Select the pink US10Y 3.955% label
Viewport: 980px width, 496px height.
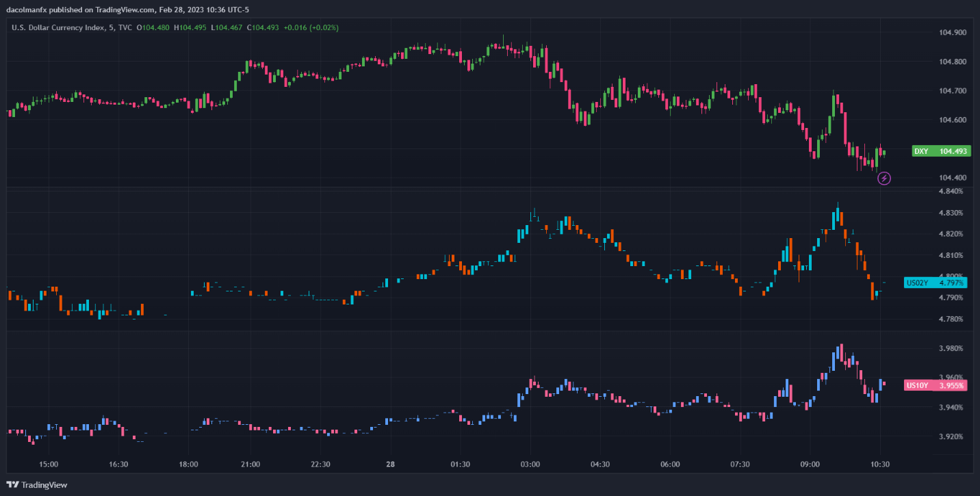pos(936,385)
